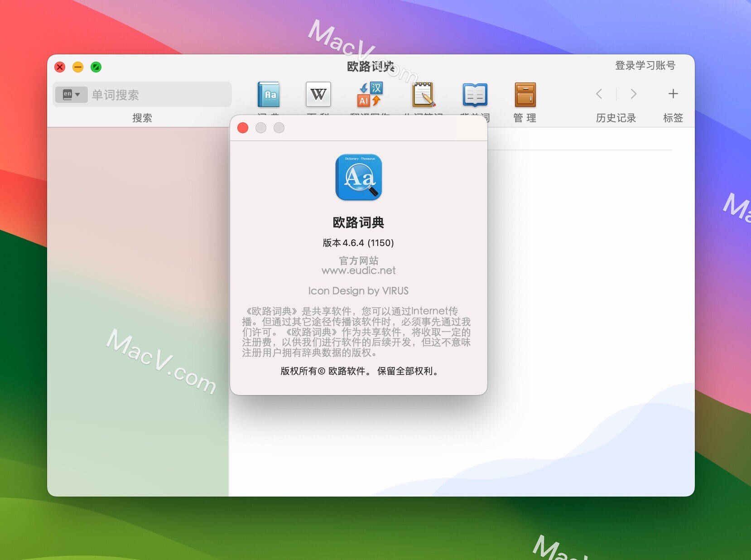Open the 词典 dictionary tool
The image size is (751, 560).
click(x=269, y=95)
